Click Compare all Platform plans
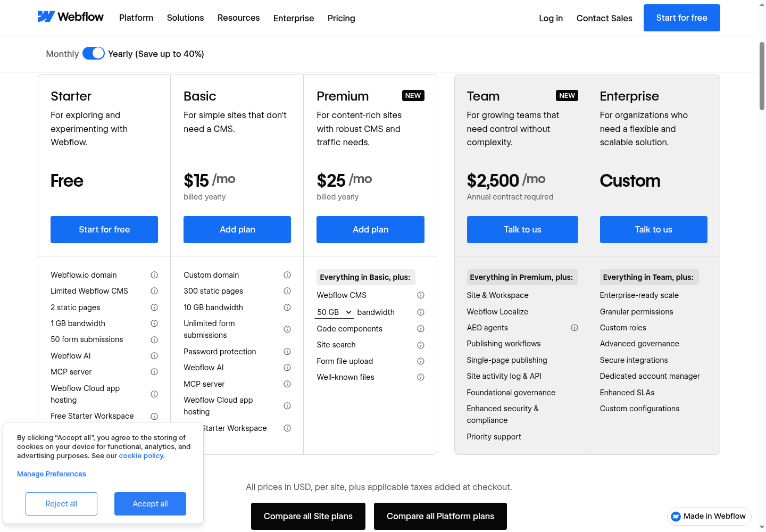 tap(440, 516)
